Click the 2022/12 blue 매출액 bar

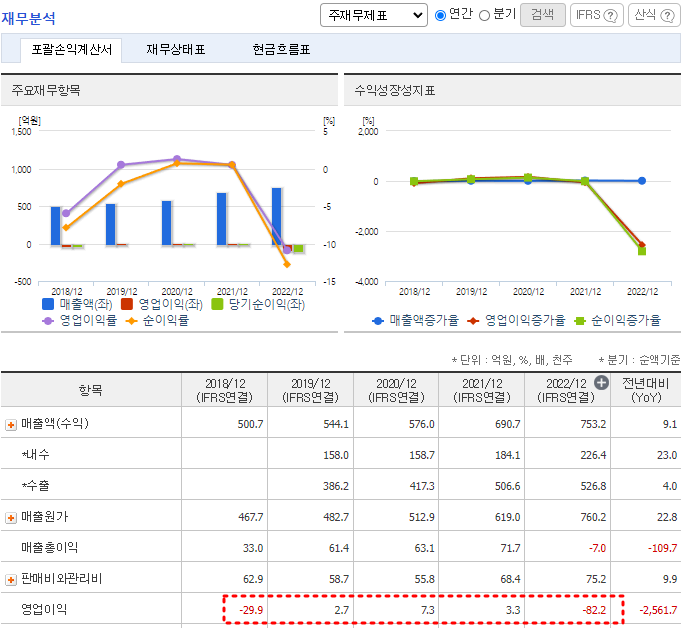[277, 216]
